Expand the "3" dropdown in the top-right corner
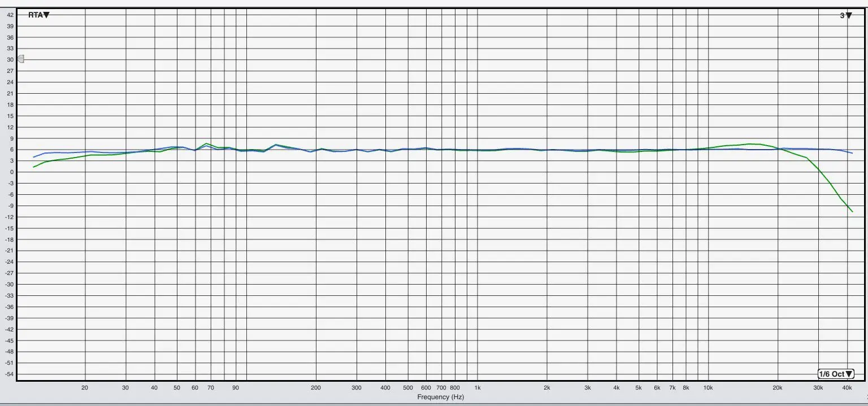The image size is (868, 406). pos(845,16)
